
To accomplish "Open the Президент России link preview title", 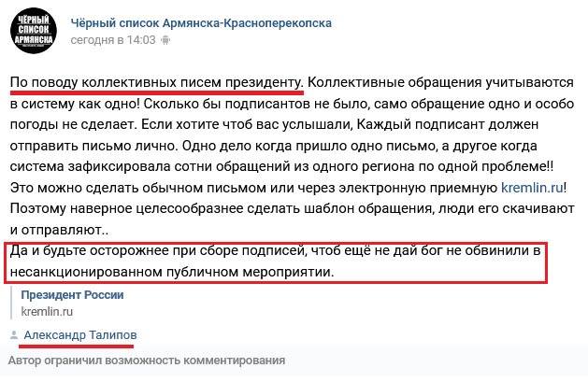I will [x=72, y=295].
